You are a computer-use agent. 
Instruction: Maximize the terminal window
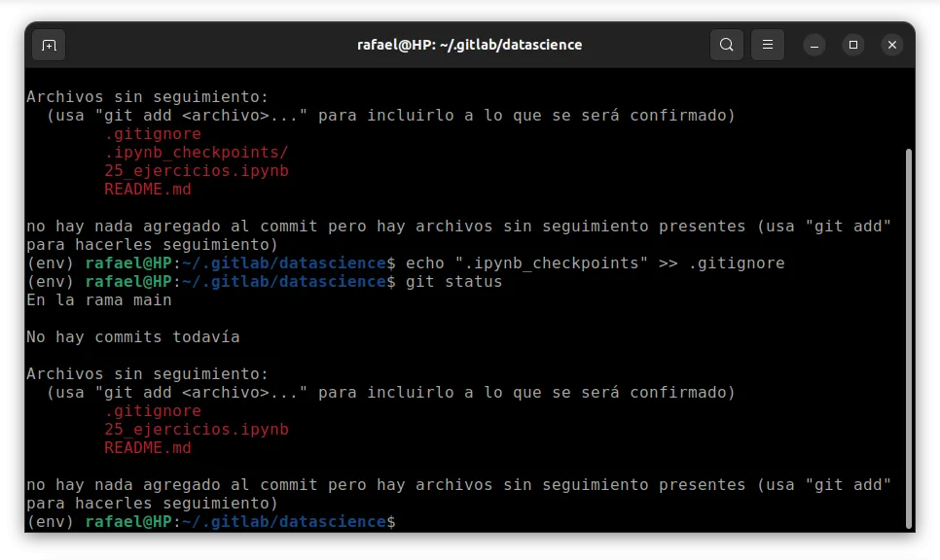pyautogui.click(x=853, y=45)
